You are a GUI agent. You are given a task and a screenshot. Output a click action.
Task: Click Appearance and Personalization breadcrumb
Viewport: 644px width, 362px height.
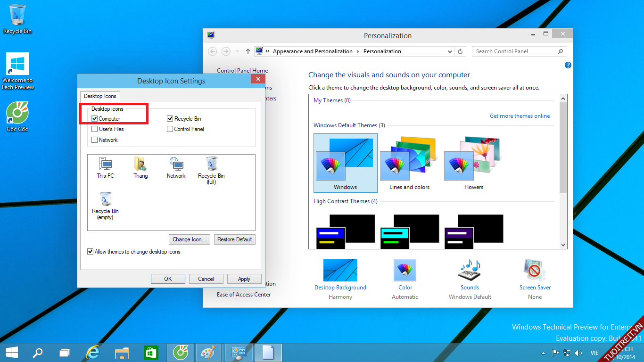tap(313, 51)
